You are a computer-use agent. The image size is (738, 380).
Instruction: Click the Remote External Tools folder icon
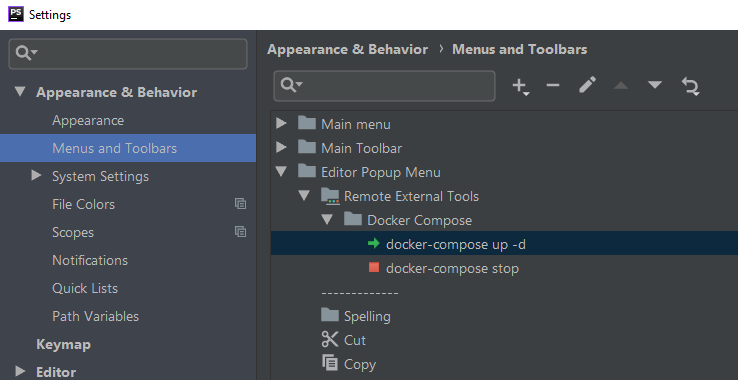330,195
